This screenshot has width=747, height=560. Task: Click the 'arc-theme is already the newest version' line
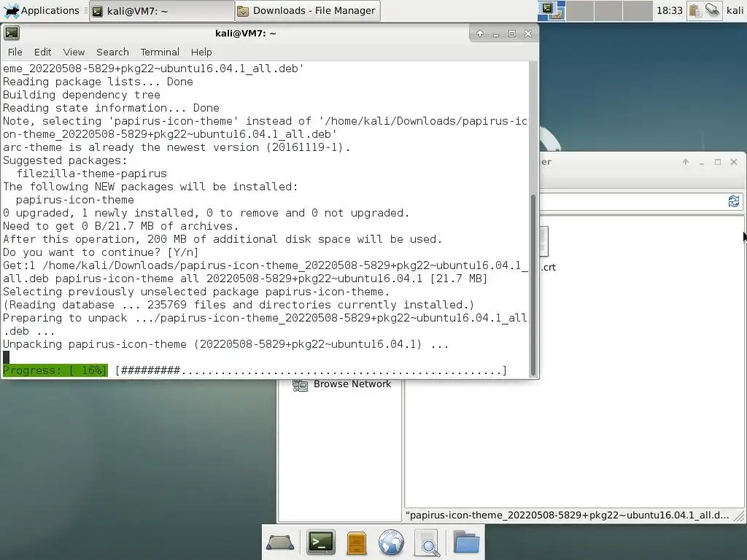coord(177,147)
